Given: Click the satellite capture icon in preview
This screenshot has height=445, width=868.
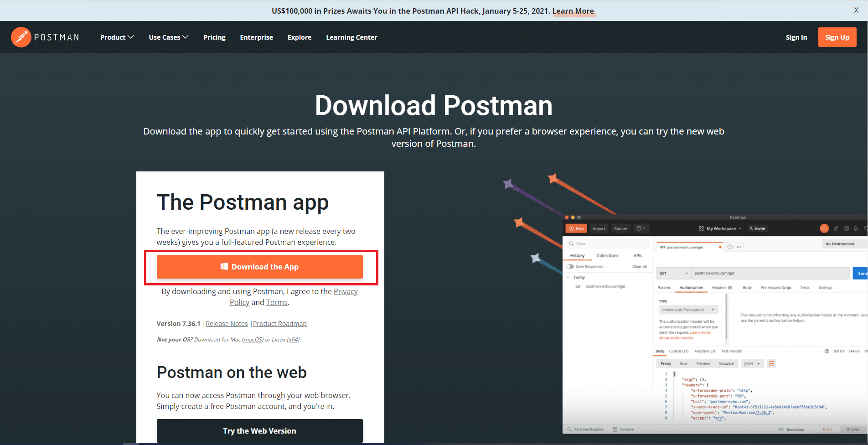Looking at the screenshot, I should click(836, 228).
